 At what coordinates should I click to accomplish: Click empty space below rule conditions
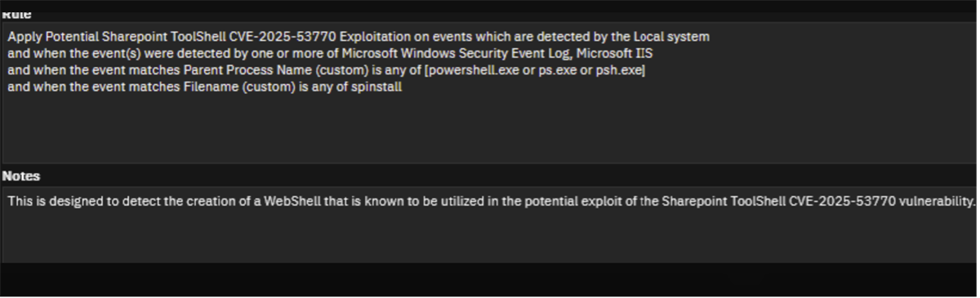488,129
